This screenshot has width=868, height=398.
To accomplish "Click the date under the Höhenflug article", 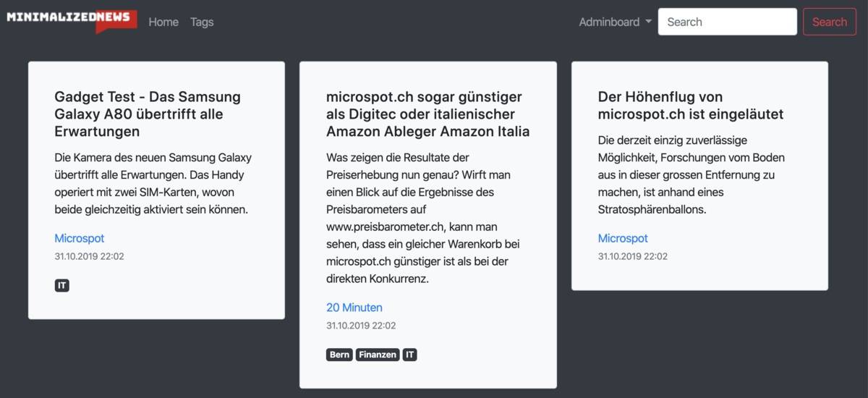I will pos(633,256).
